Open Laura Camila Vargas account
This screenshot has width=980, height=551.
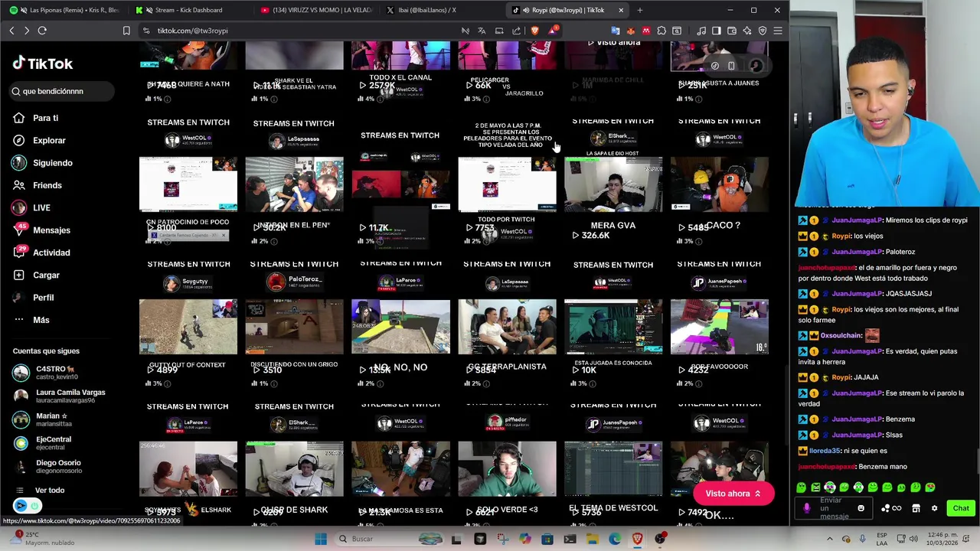tap(61, 396)
